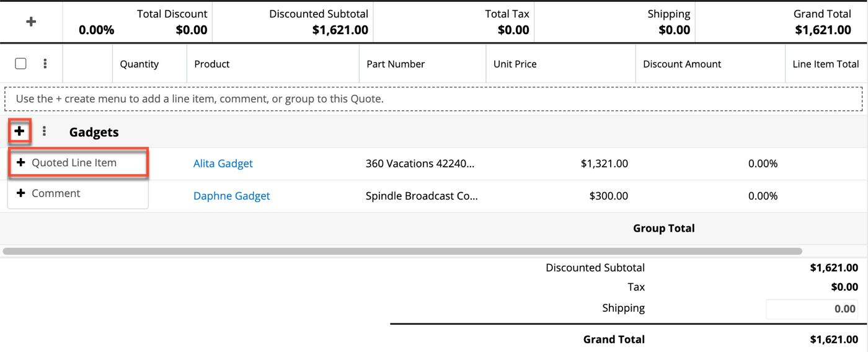Viewport: 868px width, 352px height.
Task: Click the Product column header
Action: click(212, 64)
